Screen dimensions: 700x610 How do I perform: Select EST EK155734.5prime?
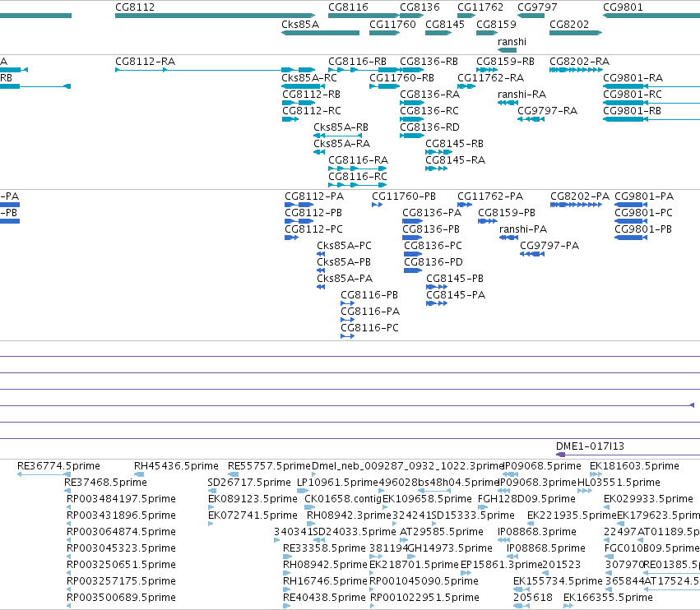(521, 589)
